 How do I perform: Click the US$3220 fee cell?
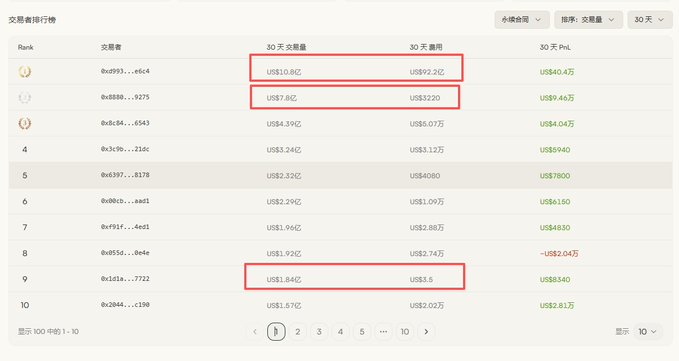click(x=425, y=98)
